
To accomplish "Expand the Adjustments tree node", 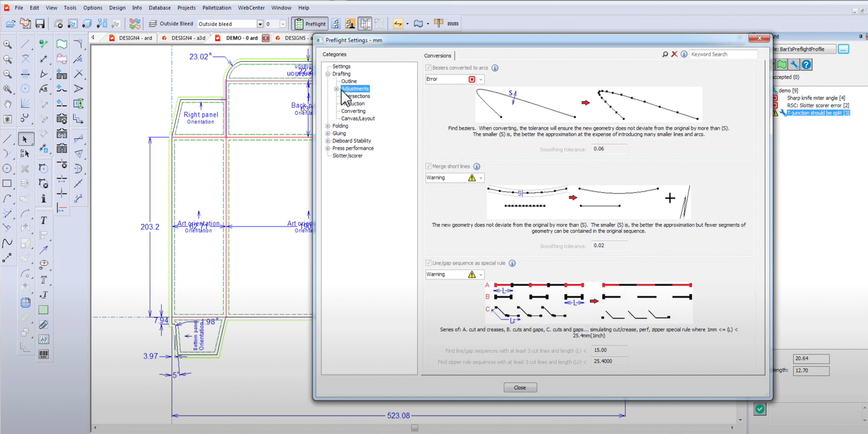I will pos(336,89).
